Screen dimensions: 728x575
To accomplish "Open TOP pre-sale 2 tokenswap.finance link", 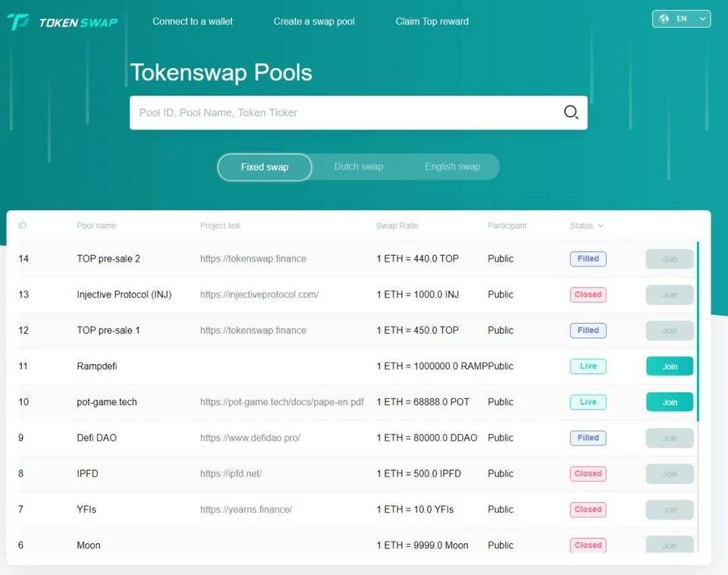I will click(x=253, y=259).
